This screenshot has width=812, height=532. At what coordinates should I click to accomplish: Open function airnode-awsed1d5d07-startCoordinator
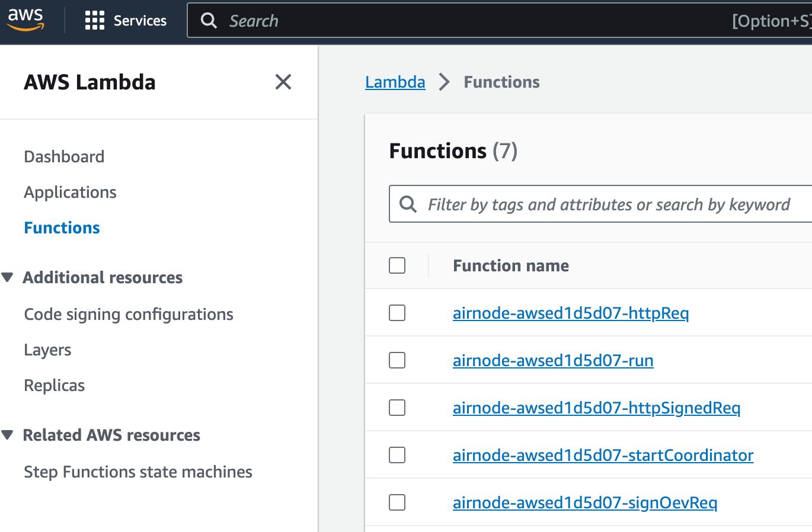tap(603, 455)
